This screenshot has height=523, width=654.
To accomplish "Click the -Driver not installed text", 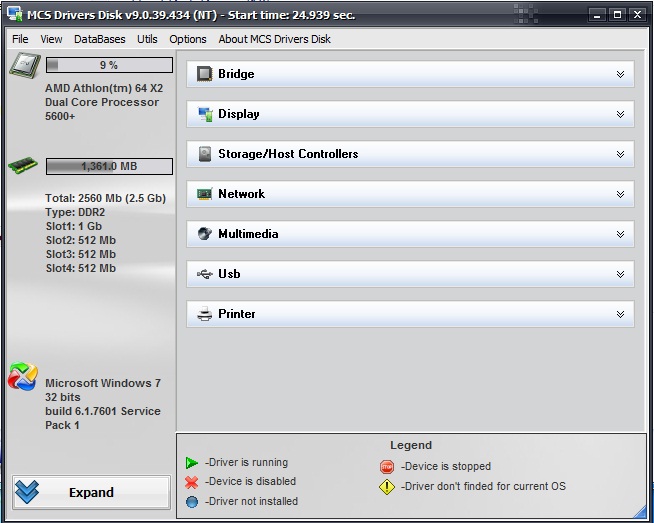I will 251,501.
